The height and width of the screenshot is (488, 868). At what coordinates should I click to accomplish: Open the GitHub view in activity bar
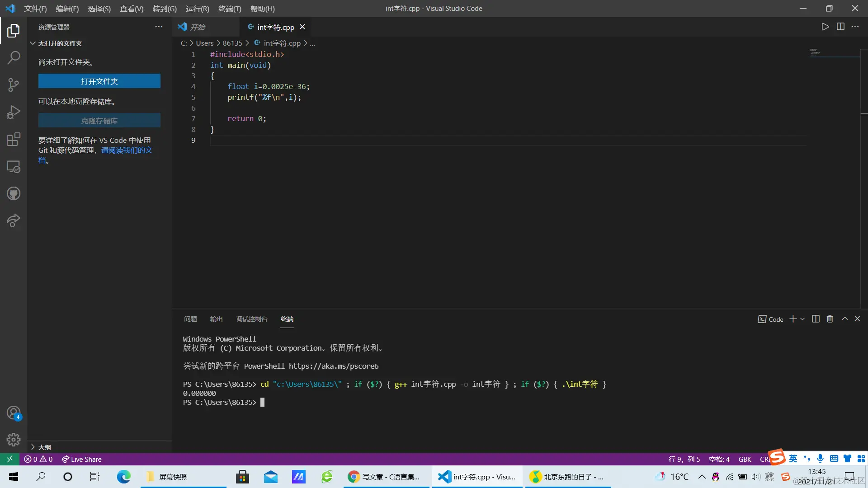click(14, 194)
